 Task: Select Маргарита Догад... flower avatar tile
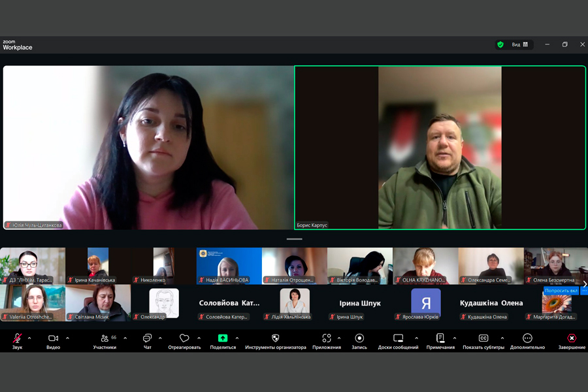[x=556, y=302]
